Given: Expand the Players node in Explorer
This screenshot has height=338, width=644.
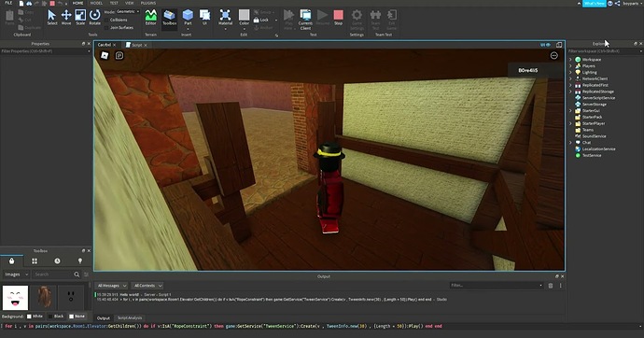Looking at the screenshot, I should coord(570,65).
